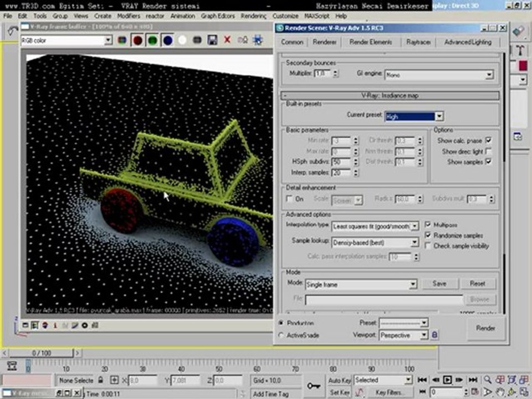Click the Arc Rotate viewport tool

pyautogui.click(x=511, y=392)
